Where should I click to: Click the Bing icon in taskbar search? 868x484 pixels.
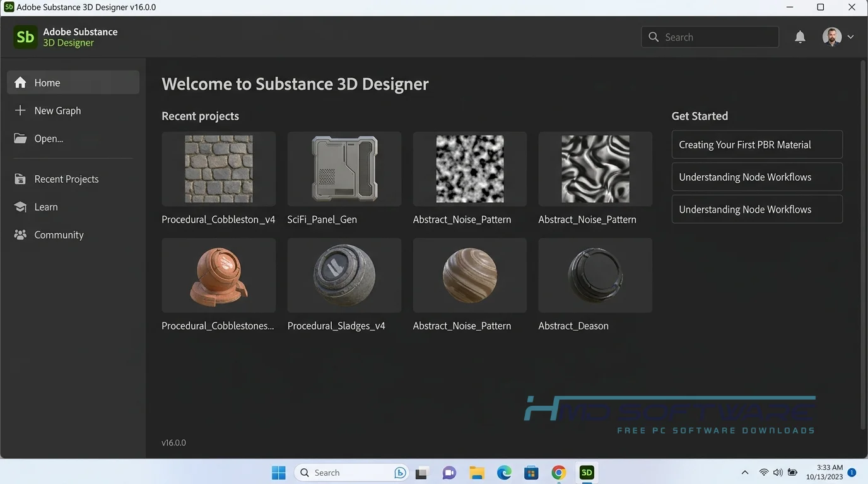pos(400,473)
